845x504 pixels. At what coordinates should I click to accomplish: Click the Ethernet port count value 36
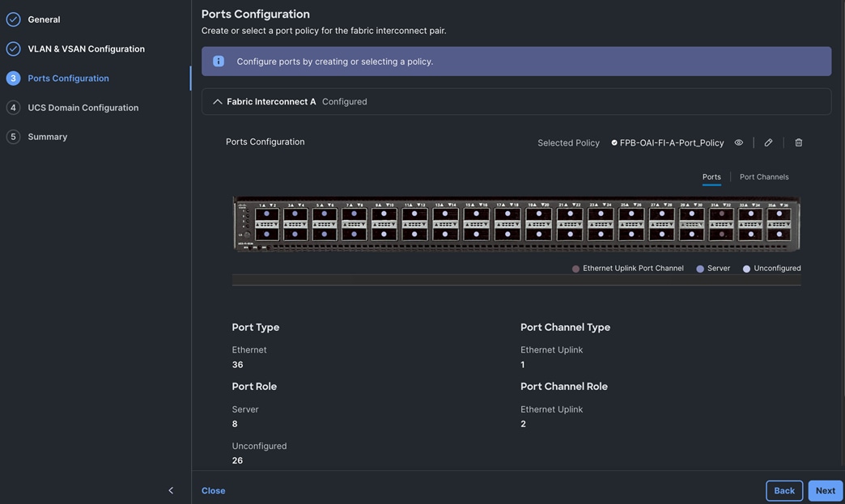[x=238, y=365]
